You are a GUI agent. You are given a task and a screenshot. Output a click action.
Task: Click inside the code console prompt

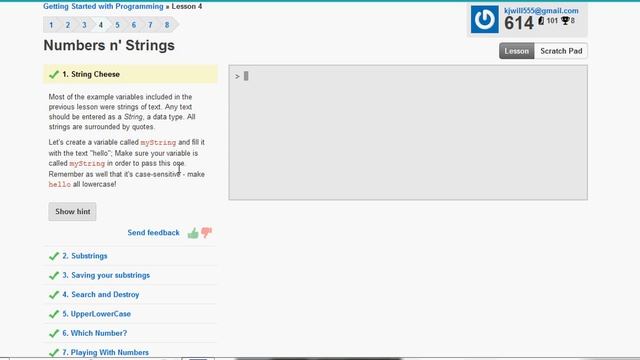point(408,132)
